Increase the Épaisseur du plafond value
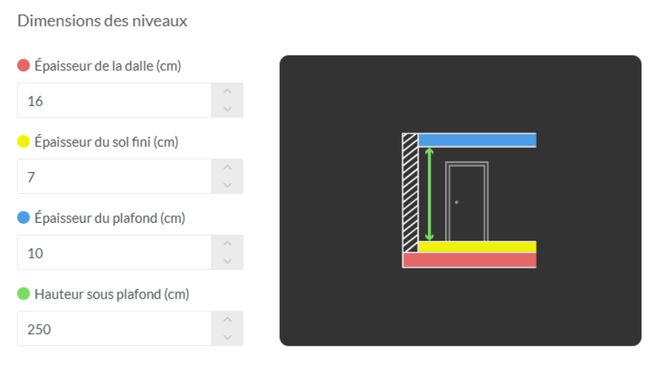Image resolution: width=650 pixels, height=366 pixels. point(227,244)
